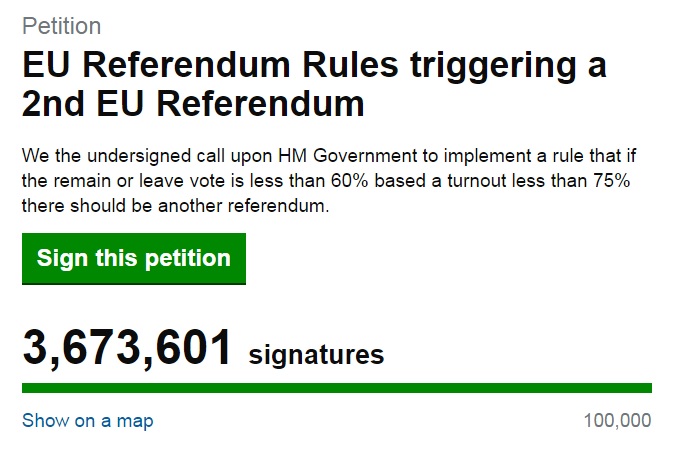Click the word 'petition' on the green button
Viewport: 673px width, 454px height.
click(x=188, y=259)
